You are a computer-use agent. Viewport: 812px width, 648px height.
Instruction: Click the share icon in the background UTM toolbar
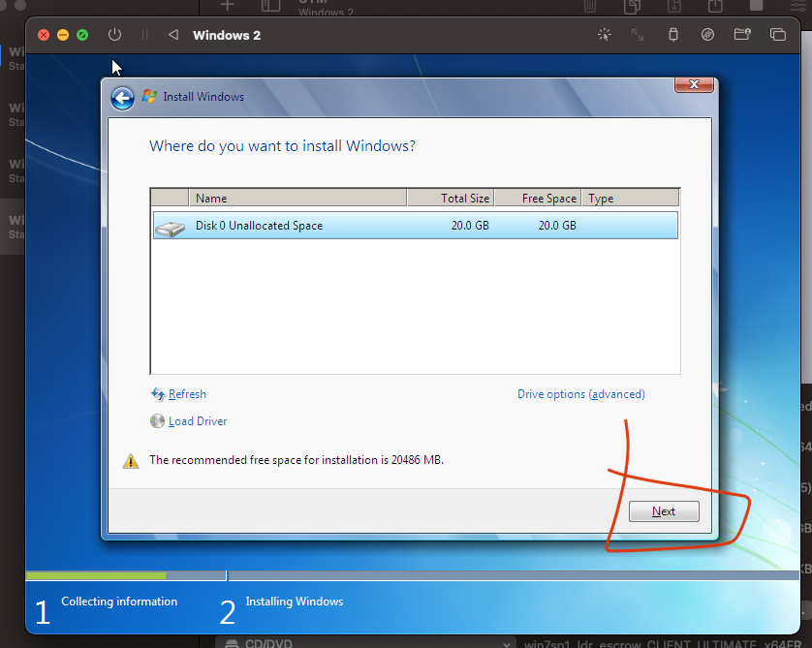point(715,6)
